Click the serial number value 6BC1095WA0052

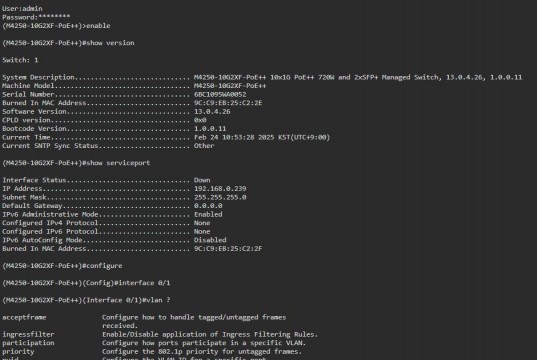tap(220, 95)
